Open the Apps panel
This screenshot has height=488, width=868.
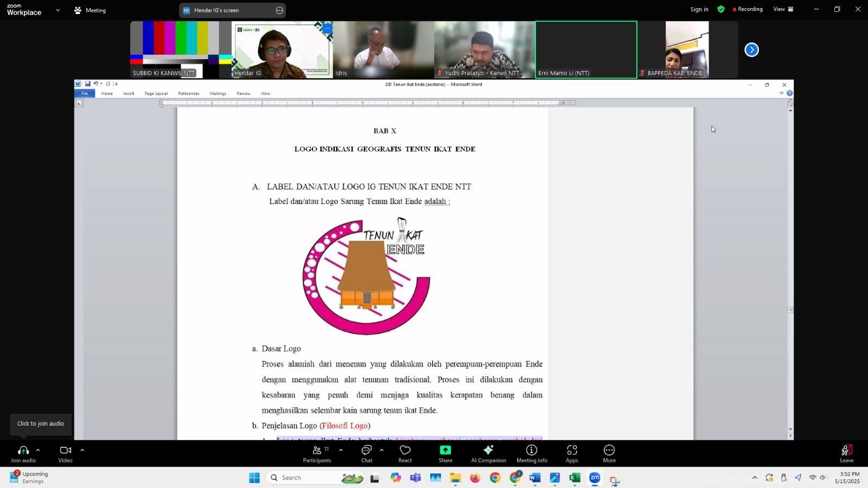(572, 454)
